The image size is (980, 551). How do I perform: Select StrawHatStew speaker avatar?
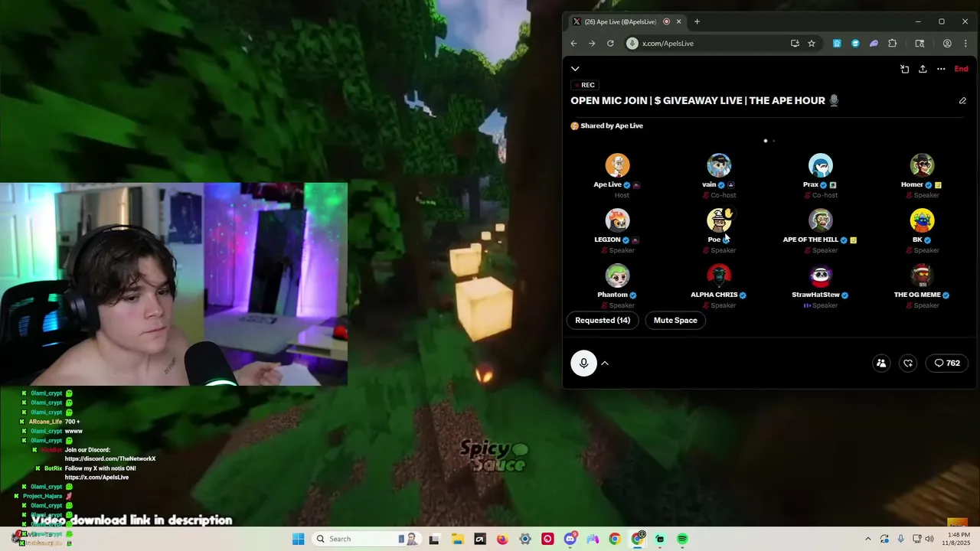point(821,275)
